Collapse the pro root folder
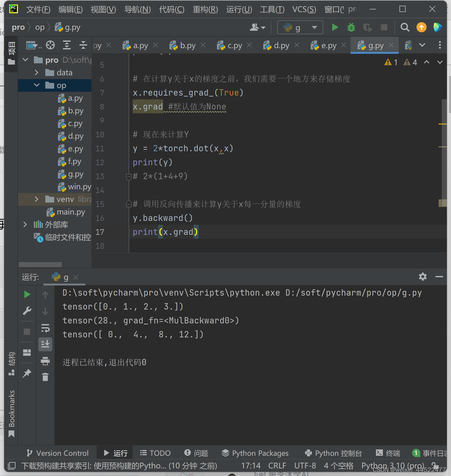The height and width of the screenshot is (476, 451). pyautogui.click(x=25, y=60)
